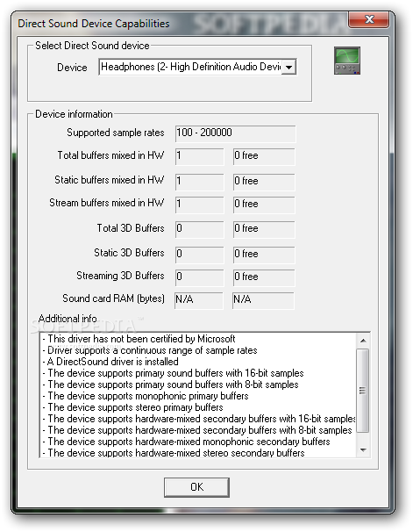Click the Additional info scrollbar thumb

pos(363,391)
